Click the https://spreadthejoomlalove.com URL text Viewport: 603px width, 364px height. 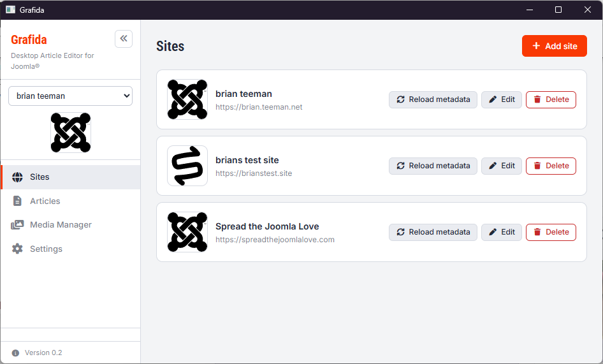coord(275,239)
